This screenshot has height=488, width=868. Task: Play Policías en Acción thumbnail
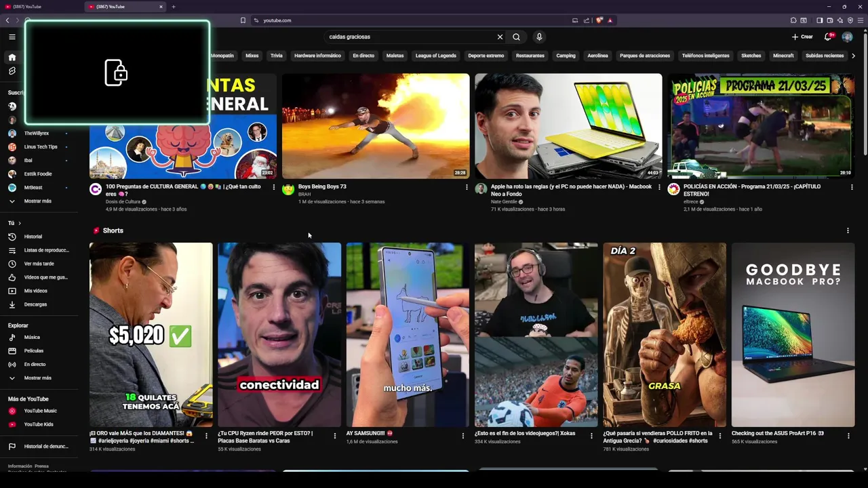(x=761, y=126)
